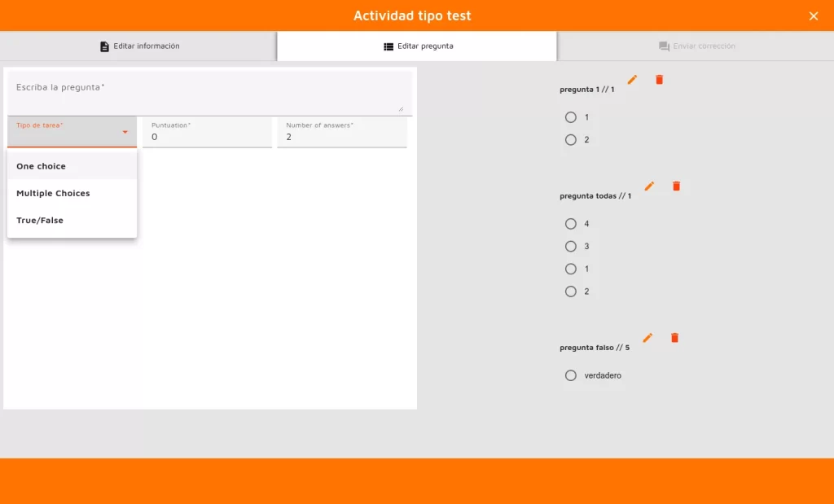834x504 pixels.
Task: Select radio option 1 under pregunta 1
Action: [x=571, y=117]
